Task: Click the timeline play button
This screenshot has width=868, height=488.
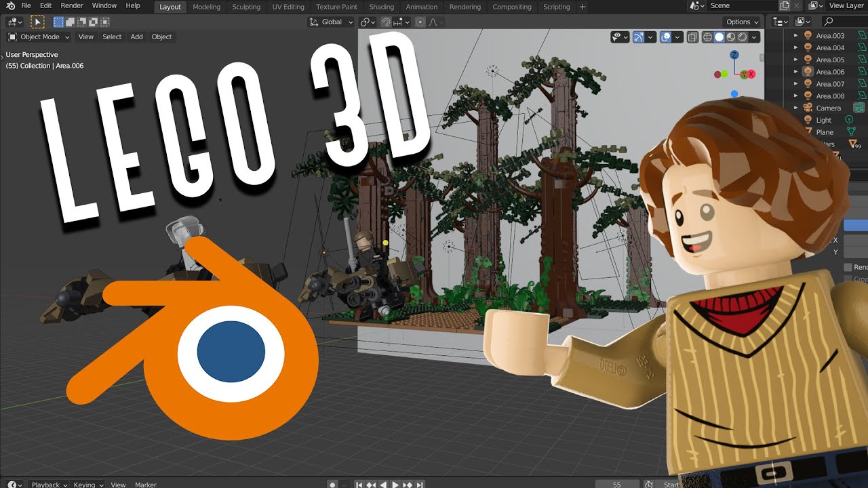Action: (396, 485)
